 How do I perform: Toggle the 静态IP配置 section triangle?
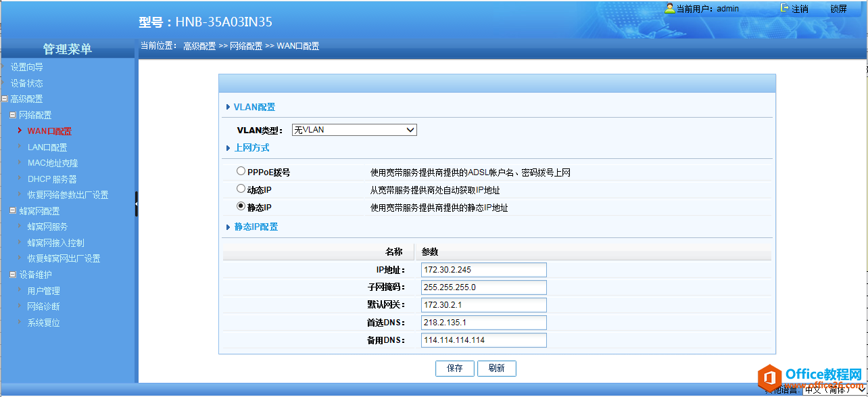pyautogui.click(x=228, y=227)
